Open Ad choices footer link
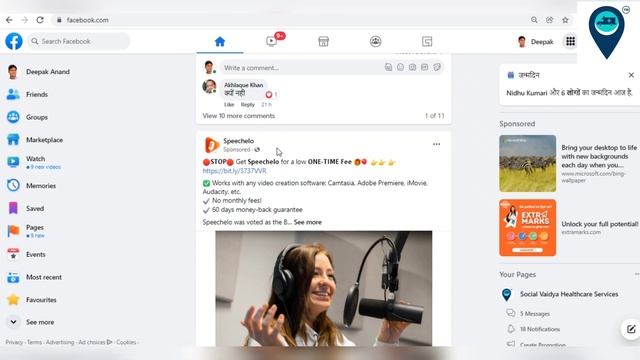The height and width of the screenshot is (360, 640). click(95, 342)
